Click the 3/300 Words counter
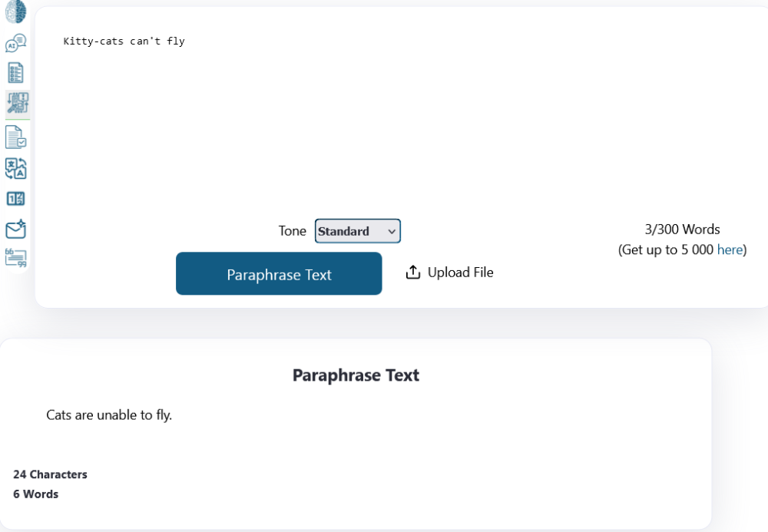Screen dimensions: 768x532 pos(682,229)
